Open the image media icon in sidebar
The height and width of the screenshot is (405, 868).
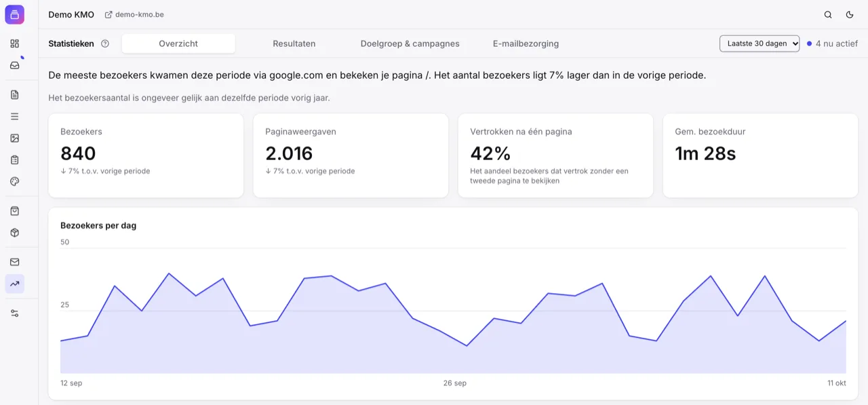[x=14, y=138]
